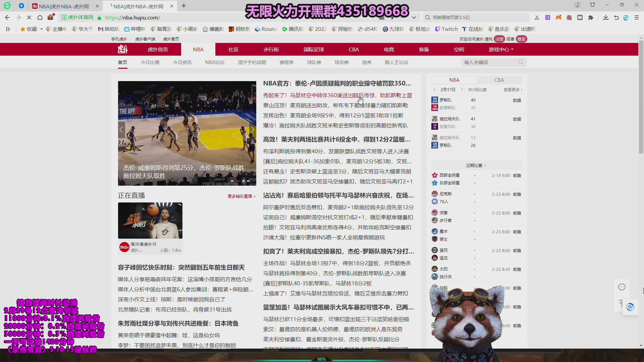This screenshot has width=644, height=362.
Task: Open the screenshot scissors tool
Action: [537, 17]
